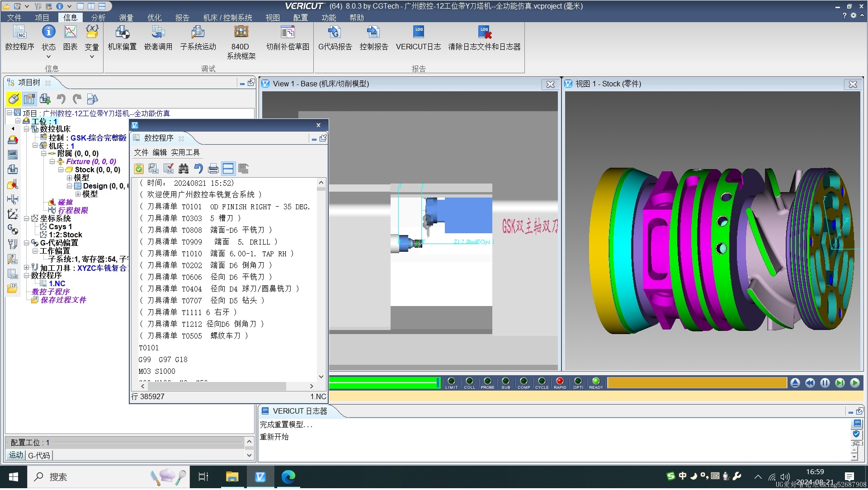Click the Rewind NC program button

click(810, 383)
